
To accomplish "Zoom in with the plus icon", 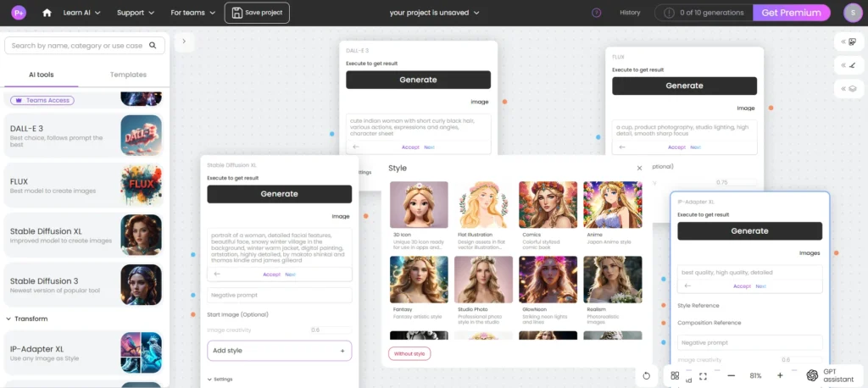I will coord(780,375).
